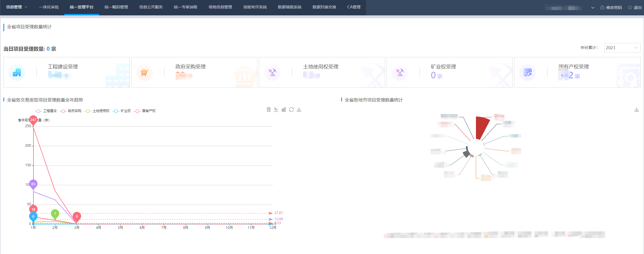Click the lock icon beside 修改密码

click(x=602, y=8)
